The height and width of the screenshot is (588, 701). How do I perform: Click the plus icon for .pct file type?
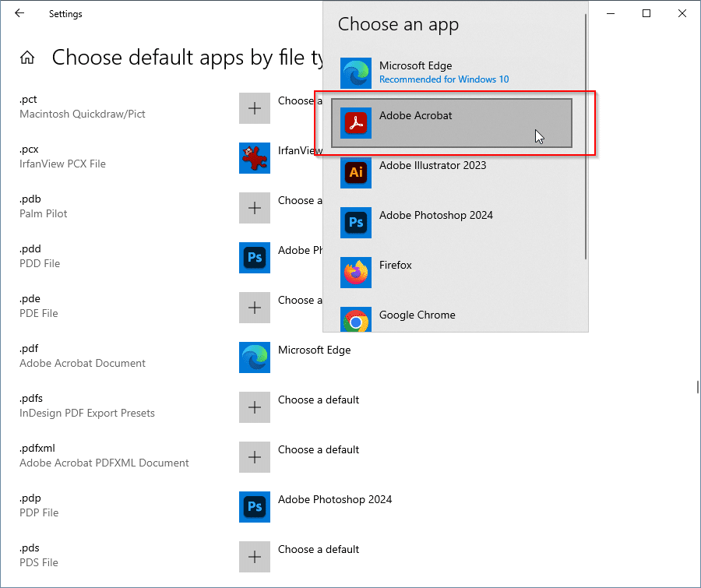coord(255,108)
